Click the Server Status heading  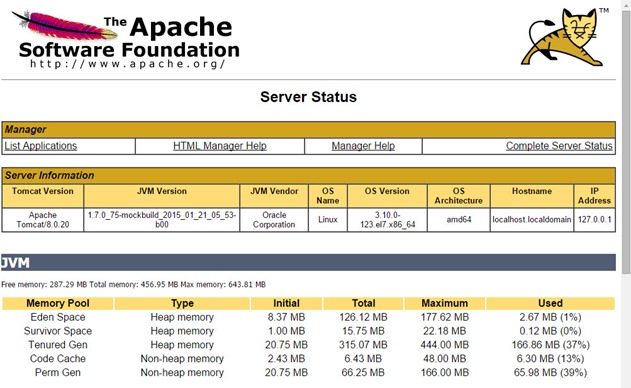click(x=308, y=97)
